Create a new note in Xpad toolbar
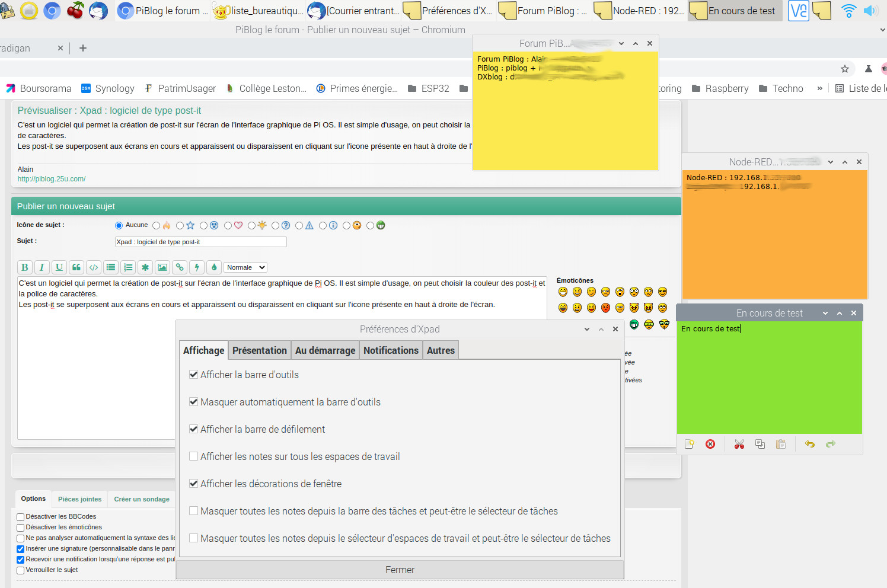887x588 pixels. pos(689,444)
